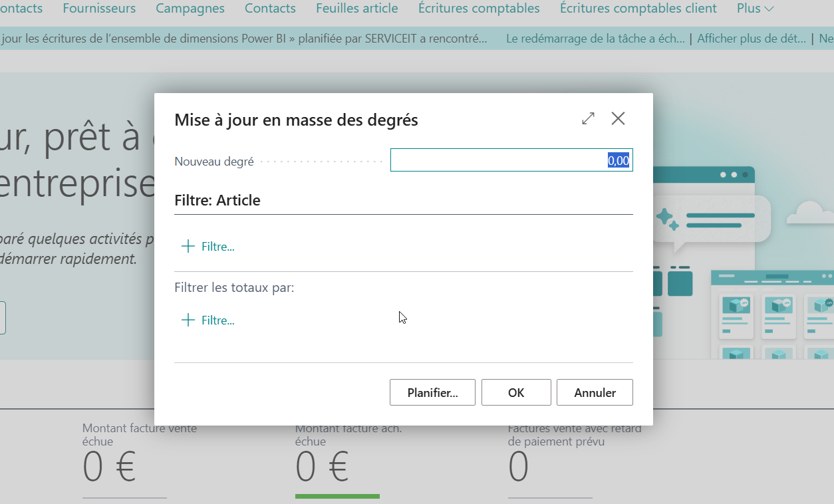The image size is (834, 504).
Task: Open the Campagnes menu item
Action: click(190, 9)
